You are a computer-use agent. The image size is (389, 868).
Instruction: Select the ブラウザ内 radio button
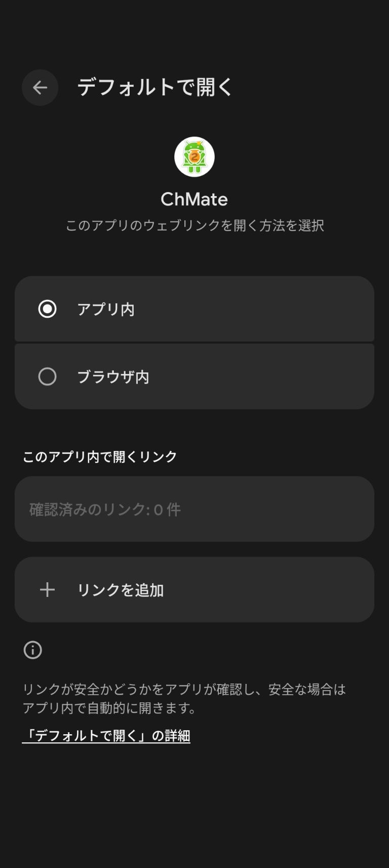point(48,376)
